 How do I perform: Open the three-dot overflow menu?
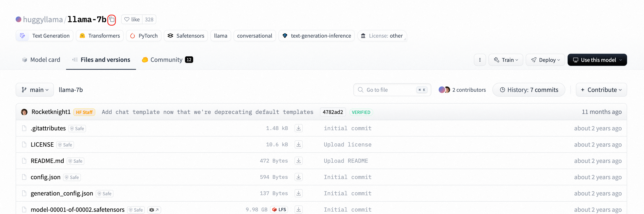[480, 60]
